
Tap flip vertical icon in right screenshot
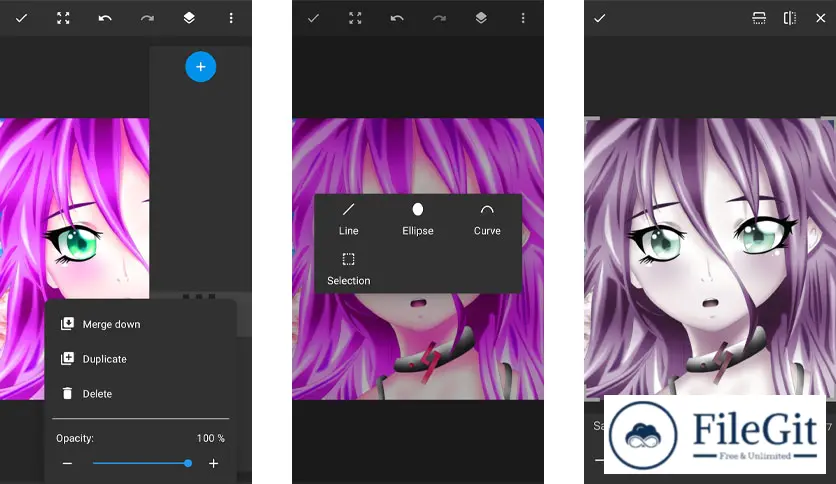[759, 18]
